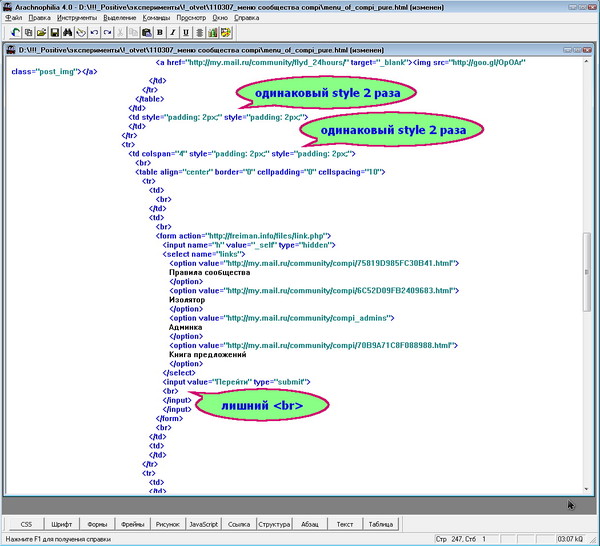Screen dimensions: 600x546
Task: Click the compi_admins option value line
Action: tap(282, 318)
